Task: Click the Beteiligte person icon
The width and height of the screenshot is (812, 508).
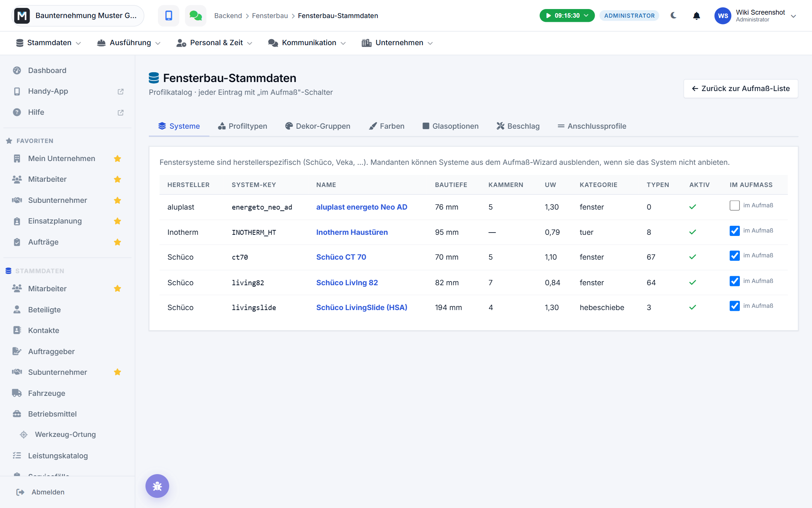Action: point(17,309)
